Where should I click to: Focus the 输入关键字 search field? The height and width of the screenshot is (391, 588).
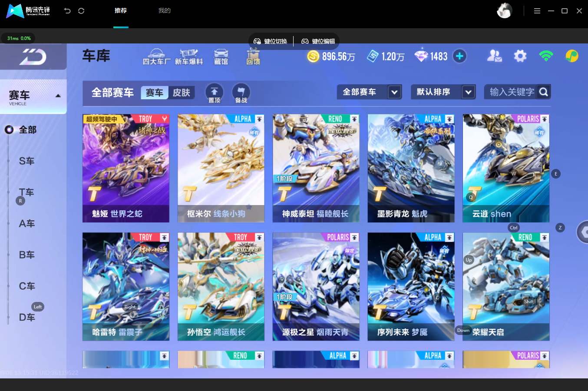tap(512, 92)
